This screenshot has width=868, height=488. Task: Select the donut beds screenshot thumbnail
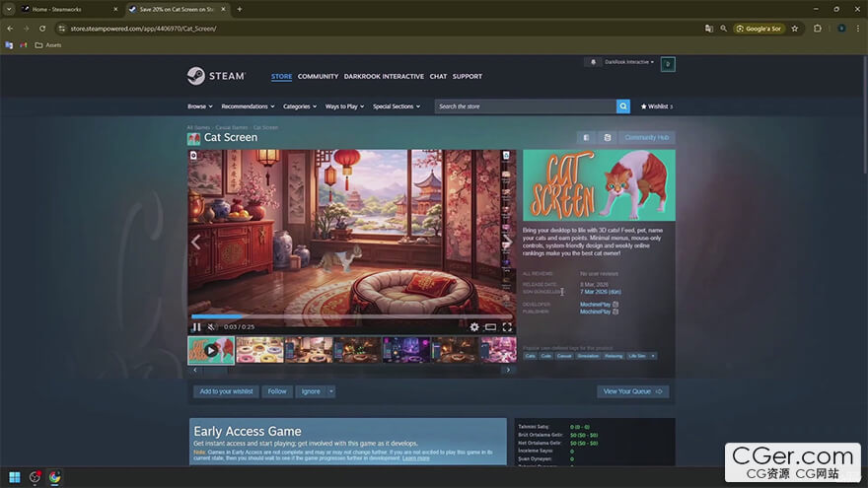pos(259,350)
